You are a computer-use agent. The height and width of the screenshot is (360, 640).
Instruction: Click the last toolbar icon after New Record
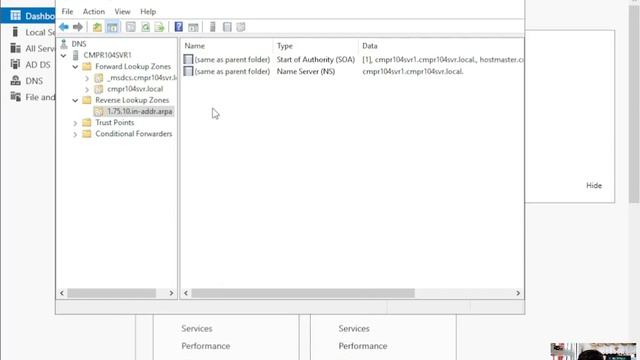tap(241, 27)
